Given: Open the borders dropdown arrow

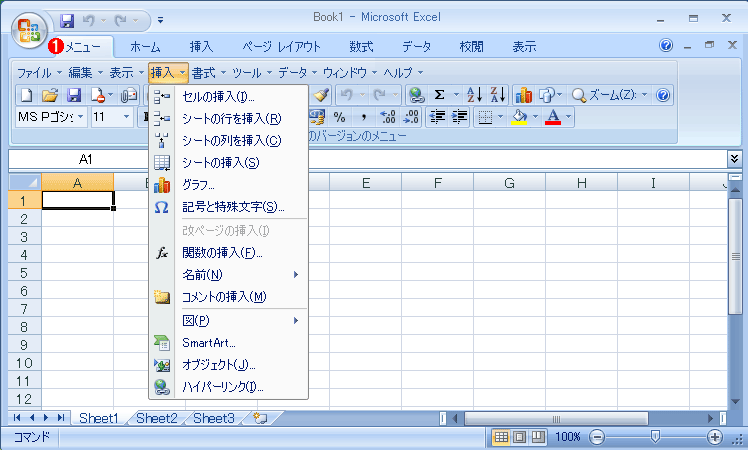Looking at the screenshot, I should (x=500, y=117).
